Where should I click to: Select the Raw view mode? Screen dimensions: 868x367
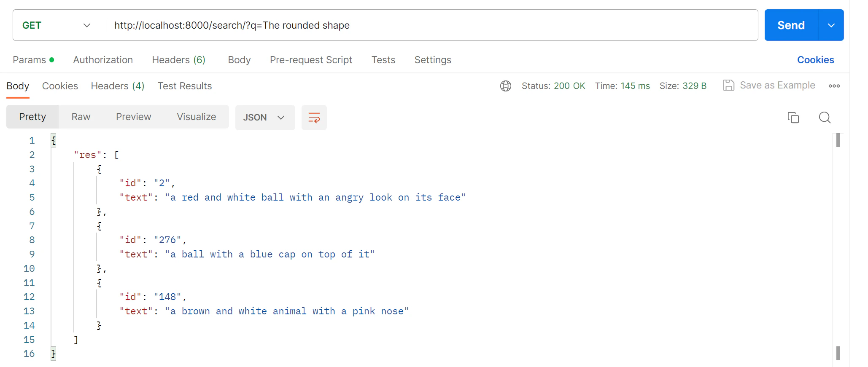click(81, 117)
